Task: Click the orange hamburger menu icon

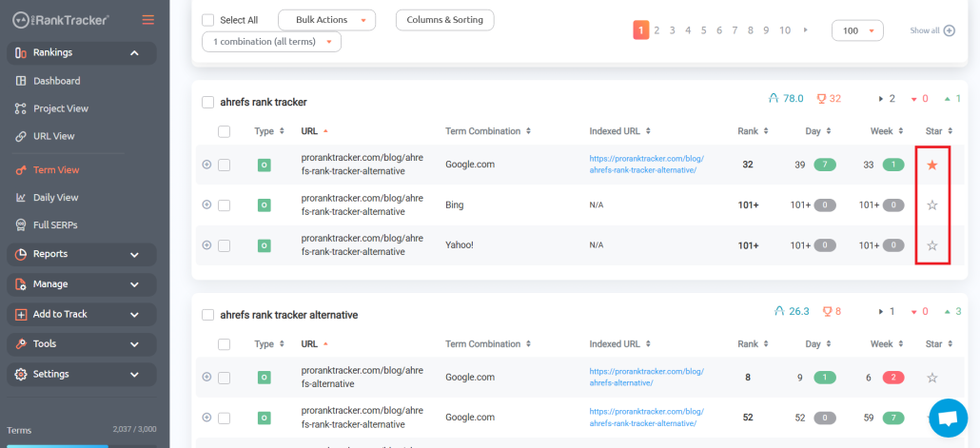Action: [148, 20]
